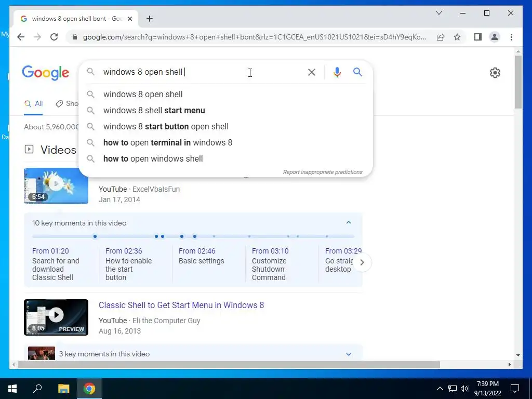The width and height of the screenshot is (532, 399).
Task: Show next key moments with right arrow
Action: coord(362,262)
